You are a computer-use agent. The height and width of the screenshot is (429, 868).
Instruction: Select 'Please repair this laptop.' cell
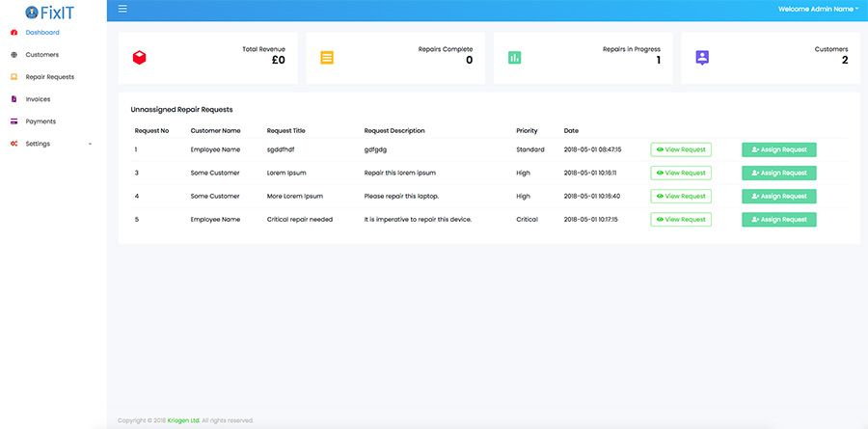point(401,196)
